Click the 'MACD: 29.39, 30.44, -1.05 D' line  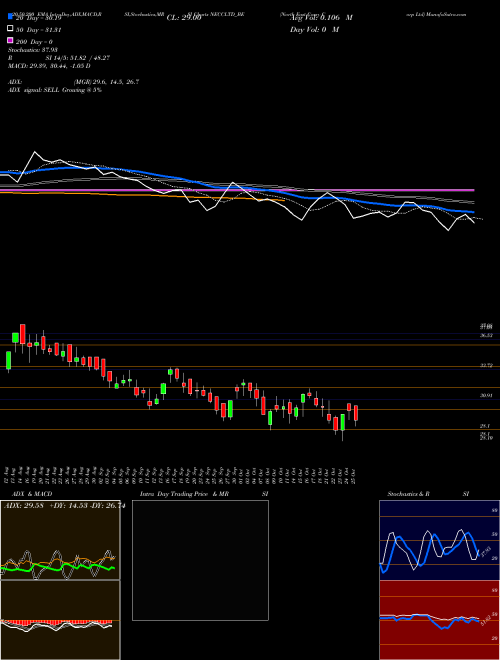49,66
